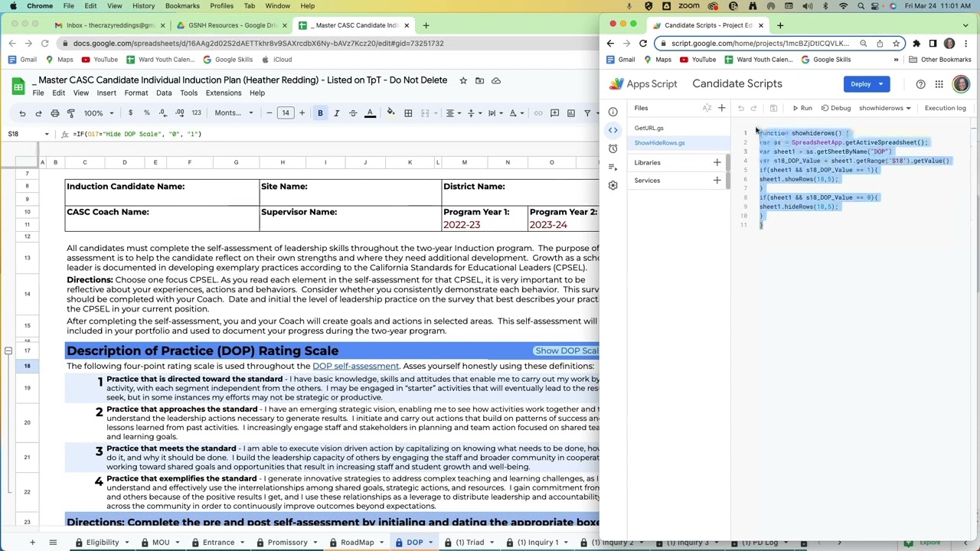The height and width of the screenshot is (551, 980).
Task: Add a service with the Services plus
Action: point(717,181)
